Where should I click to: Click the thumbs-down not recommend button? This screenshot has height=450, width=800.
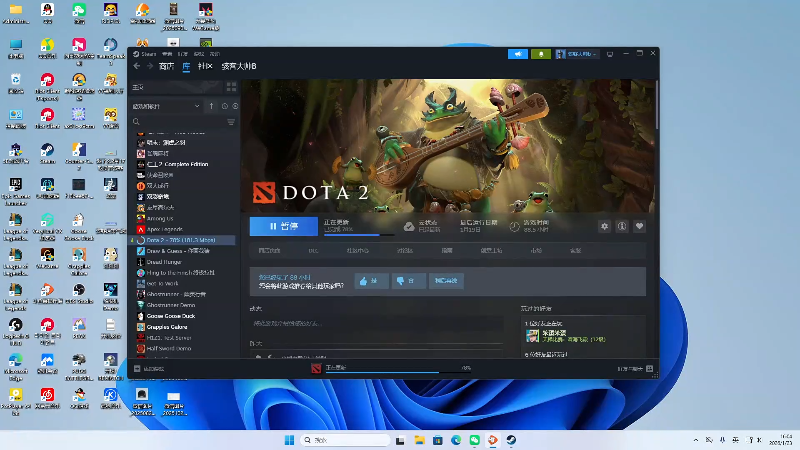pos(409,281)
